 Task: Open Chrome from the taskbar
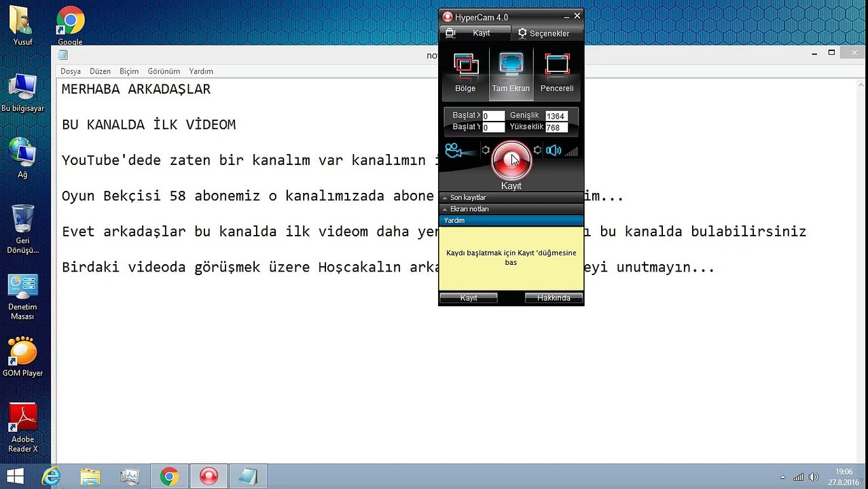tap(169, 477)
